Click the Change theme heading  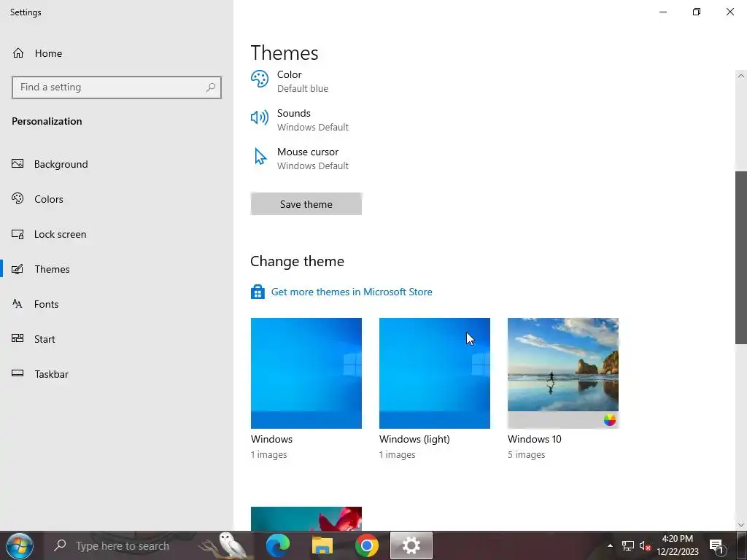pyautogui.click(x=297, y=262)
